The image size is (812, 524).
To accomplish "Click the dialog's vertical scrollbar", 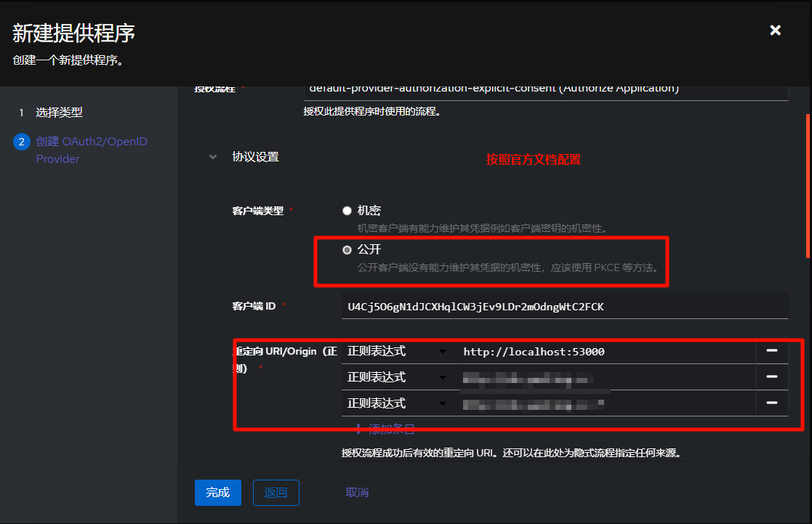I will click(x=807, y=185).
